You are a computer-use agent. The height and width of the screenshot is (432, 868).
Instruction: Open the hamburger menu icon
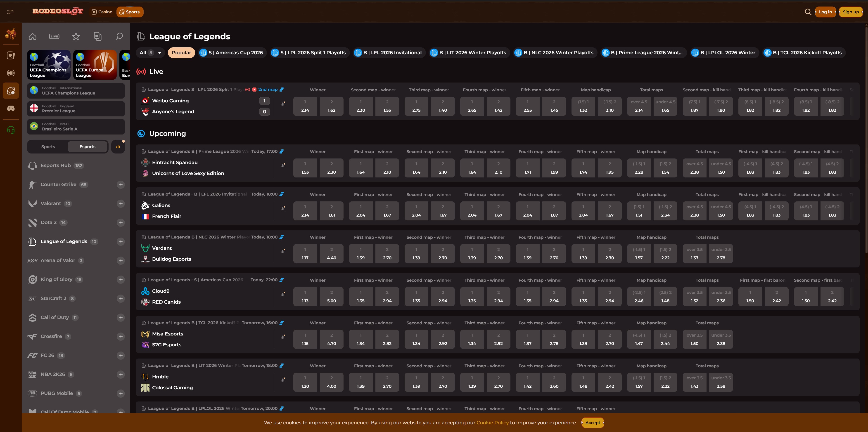pyautogui.click(x=10, y=12)
